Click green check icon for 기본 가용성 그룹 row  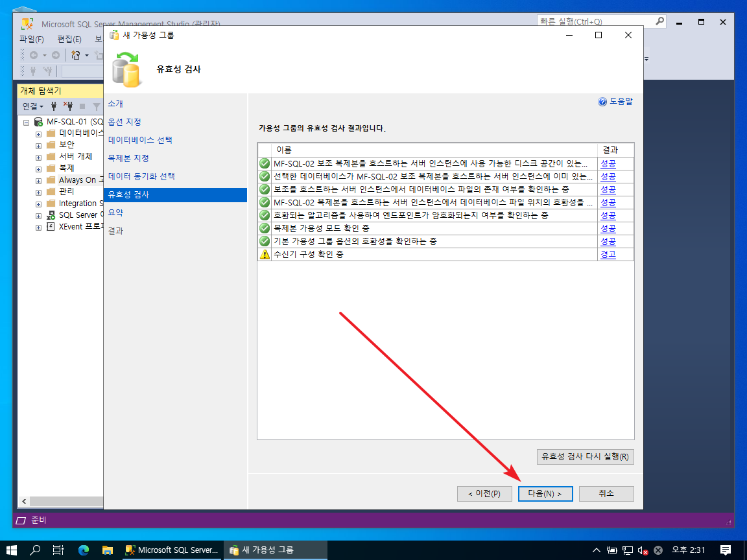[265, 241]
